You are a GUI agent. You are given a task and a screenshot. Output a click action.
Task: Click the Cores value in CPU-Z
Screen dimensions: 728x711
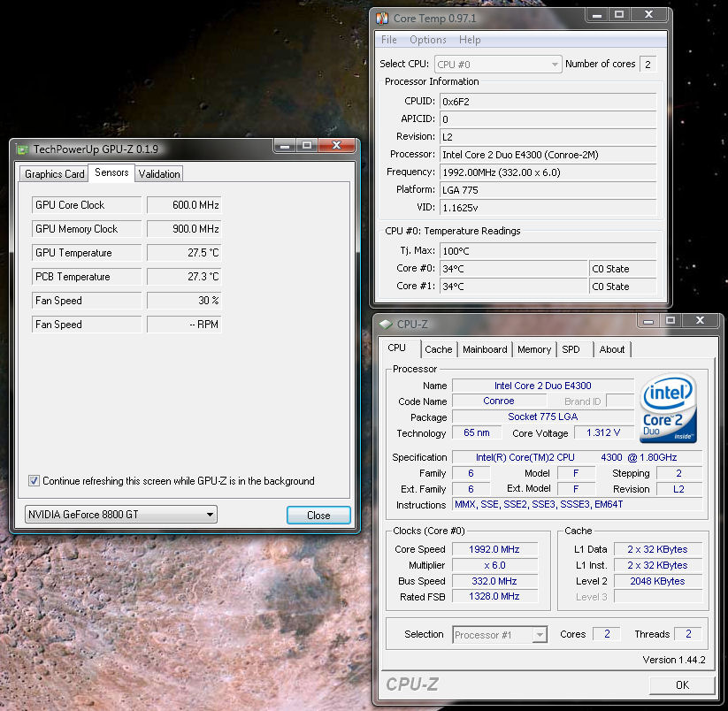(607, 634)
